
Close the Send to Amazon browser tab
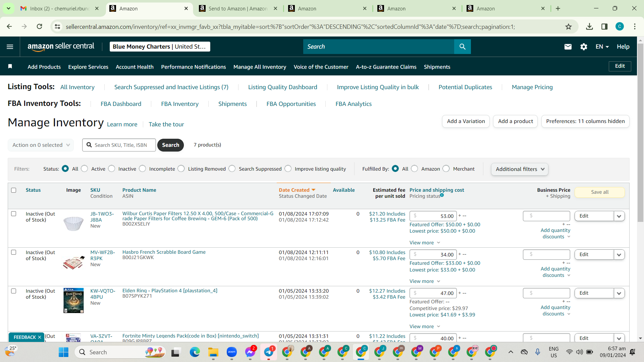pyautogui.click(x=275, y=8)
